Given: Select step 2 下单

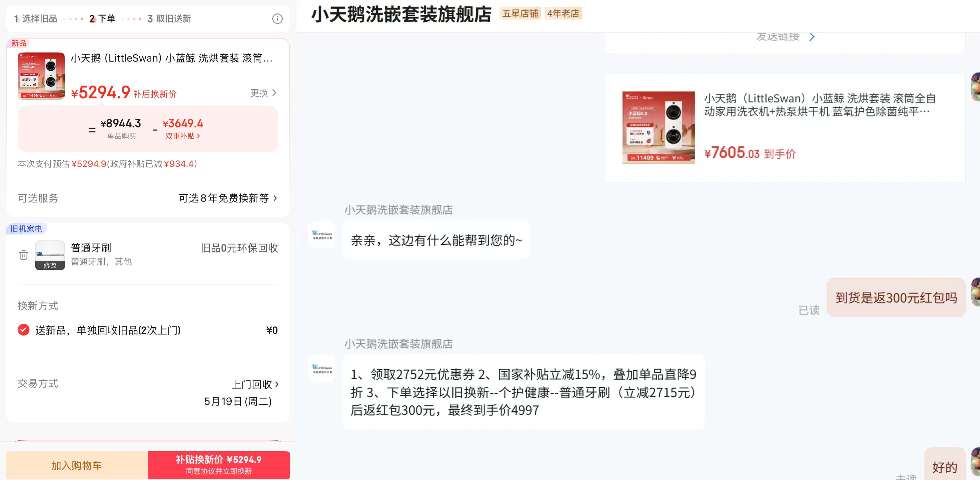Looking at the screenshot, I should click(102, 19).
